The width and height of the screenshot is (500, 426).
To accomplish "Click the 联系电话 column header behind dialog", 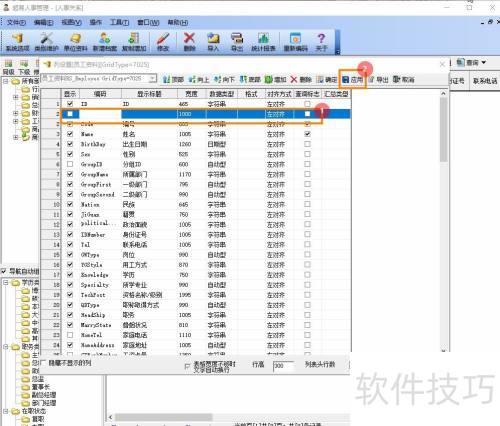I will 485,81.
